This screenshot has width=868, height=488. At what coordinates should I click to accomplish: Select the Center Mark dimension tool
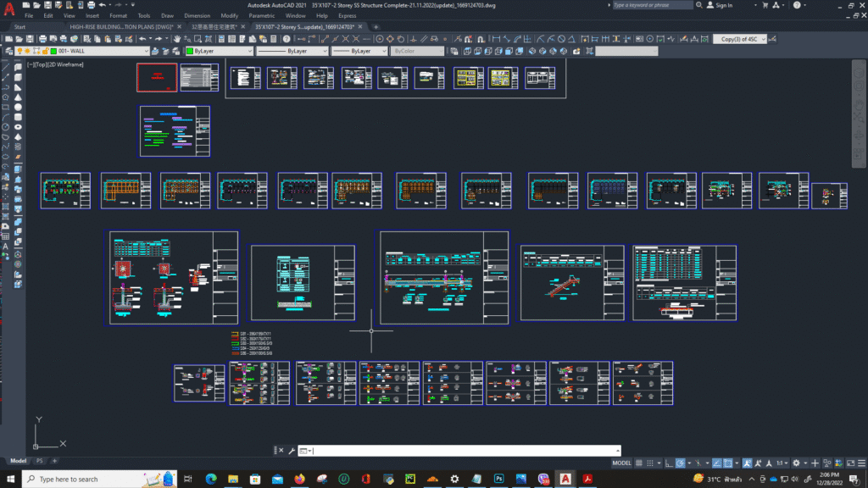point(649,39)
